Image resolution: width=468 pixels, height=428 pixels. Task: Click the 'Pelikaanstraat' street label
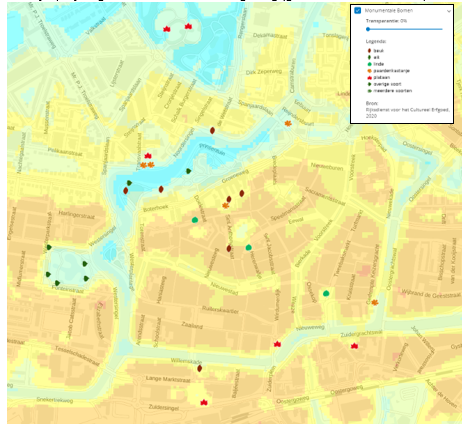click(65, 152)
